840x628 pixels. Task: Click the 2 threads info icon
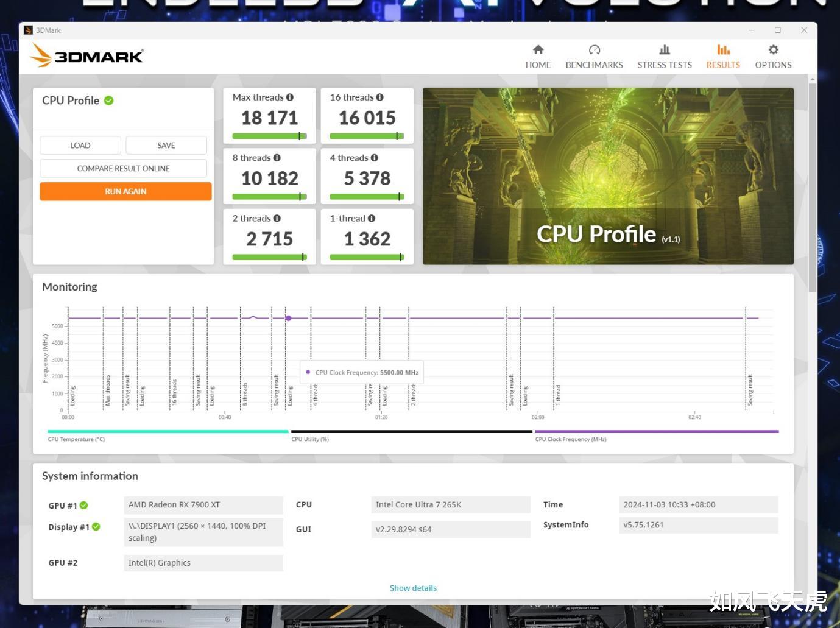(x=277, y=219)
